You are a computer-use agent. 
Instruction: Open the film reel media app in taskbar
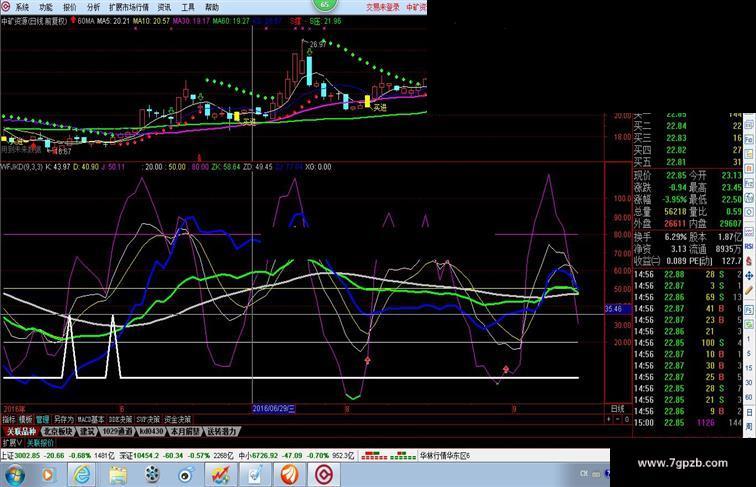[151, 475]
